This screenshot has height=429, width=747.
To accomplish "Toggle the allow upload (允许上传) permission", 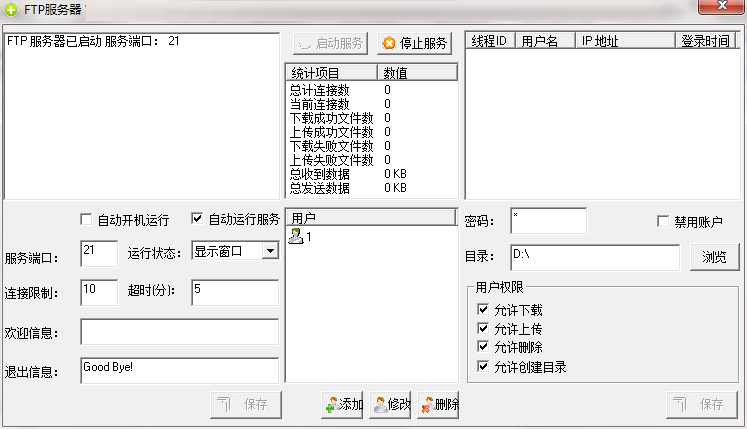I will (485, 329).
